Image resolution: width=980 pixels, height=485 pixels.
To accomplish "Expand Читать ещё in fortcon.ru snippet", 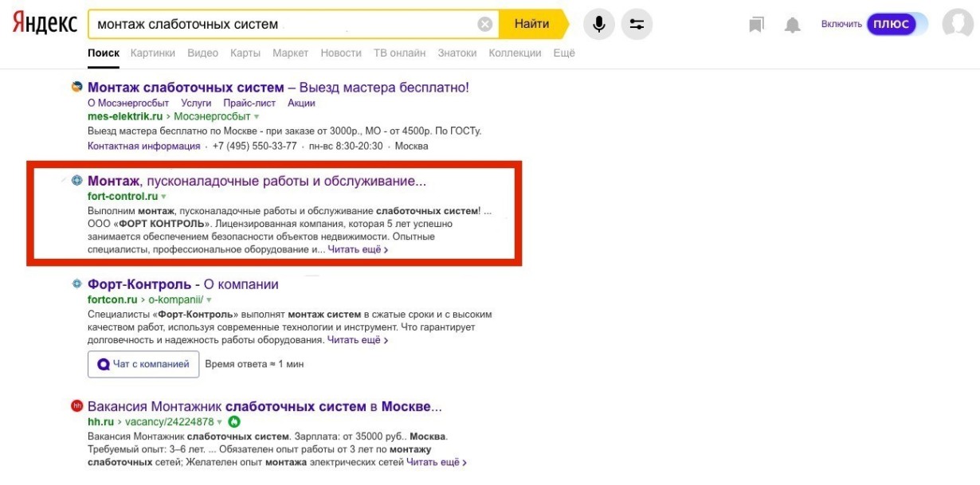I will 358,340.
